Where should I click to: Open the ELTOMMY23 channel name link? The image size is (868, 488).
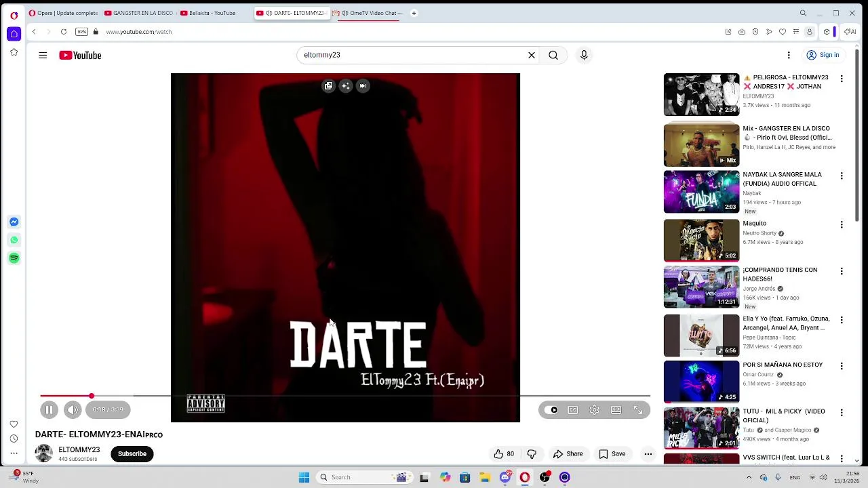click(x=79, y=450)
